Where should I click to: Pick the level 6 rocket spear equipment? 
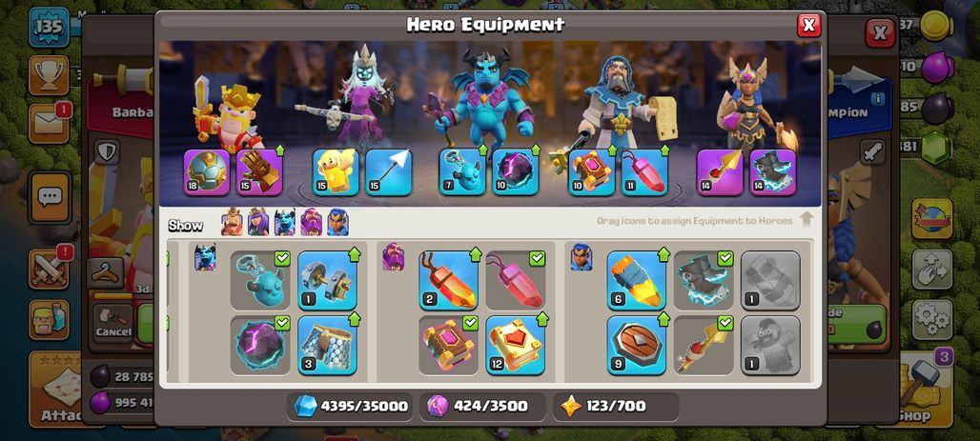point(636,280)
